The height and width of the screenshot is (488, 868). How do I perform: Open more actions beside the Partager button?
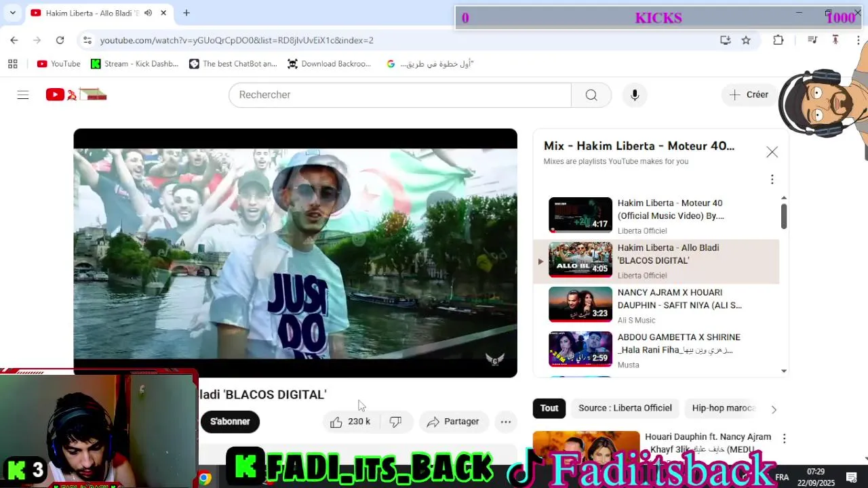click(506, 422)
